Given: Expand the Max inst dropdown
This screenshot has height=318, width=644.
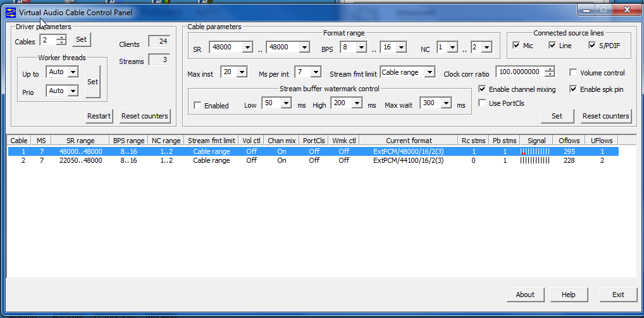Looking at the screenshot, I should 242,72.
